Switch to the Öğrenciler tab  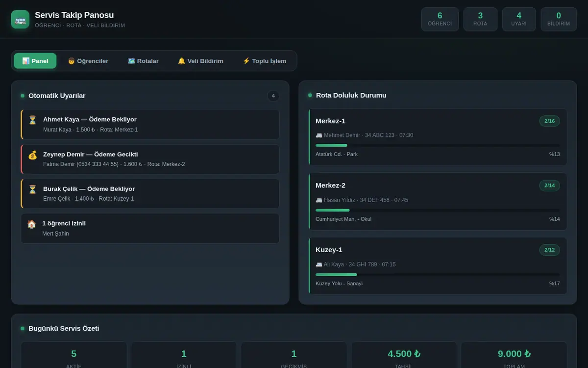88,61
